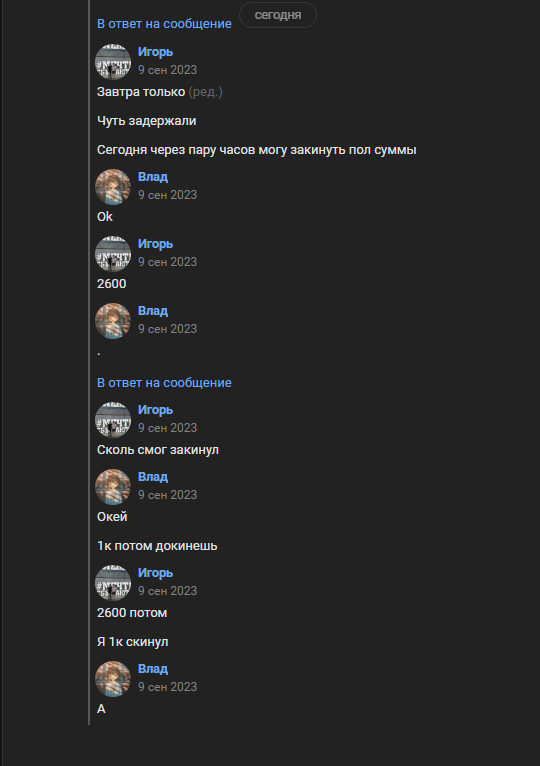The width and height of the screenshot is (540, 766).
Task: Open Игорь's avatar above '2600 потом'
Action: pos(113,583)
